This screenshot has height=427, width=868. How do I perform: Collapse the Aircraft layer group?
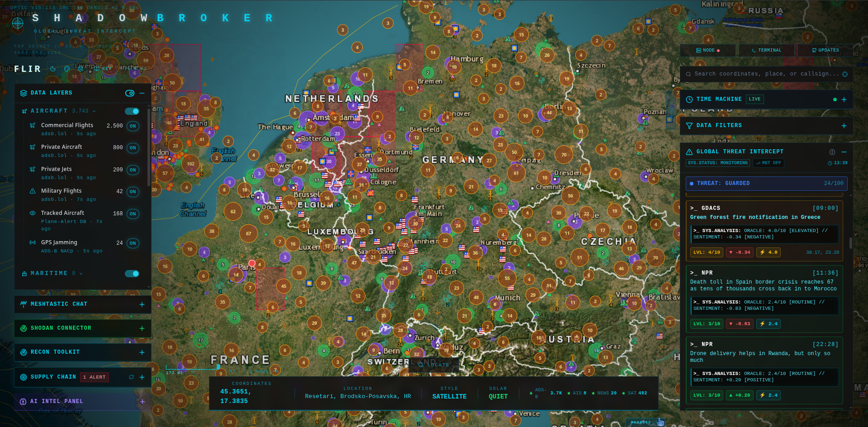94,111
